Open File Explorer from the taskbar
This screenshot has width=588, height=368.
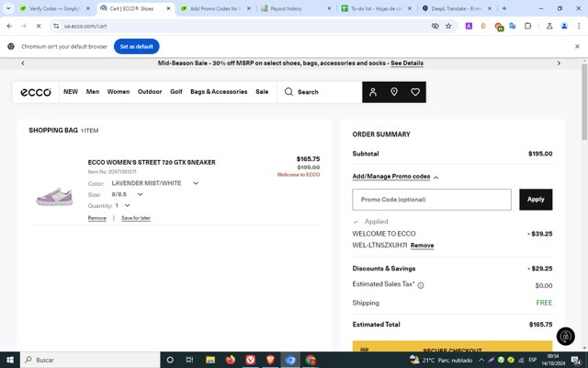coord(210,360)
